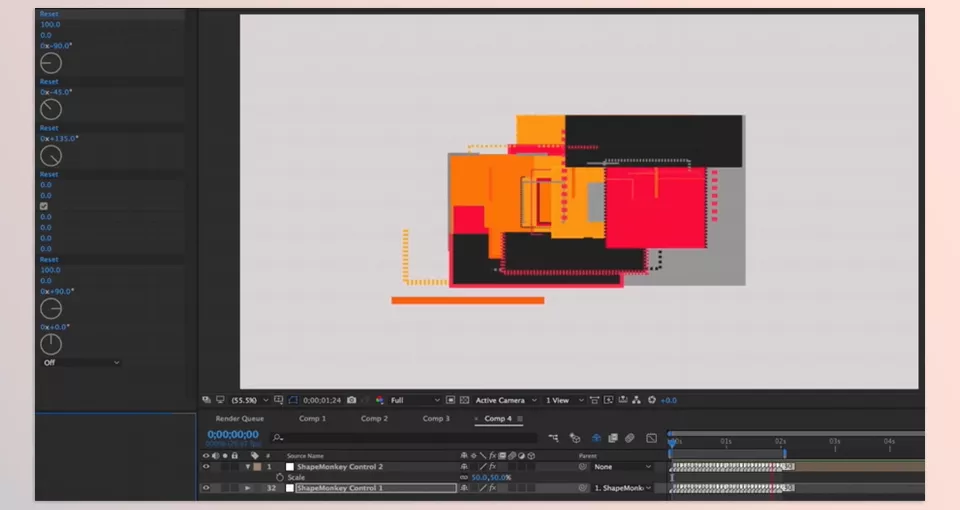960x510 pixels.
Task: Click the 0x-90.0° angle dial
Action: (x=51, y=63)
